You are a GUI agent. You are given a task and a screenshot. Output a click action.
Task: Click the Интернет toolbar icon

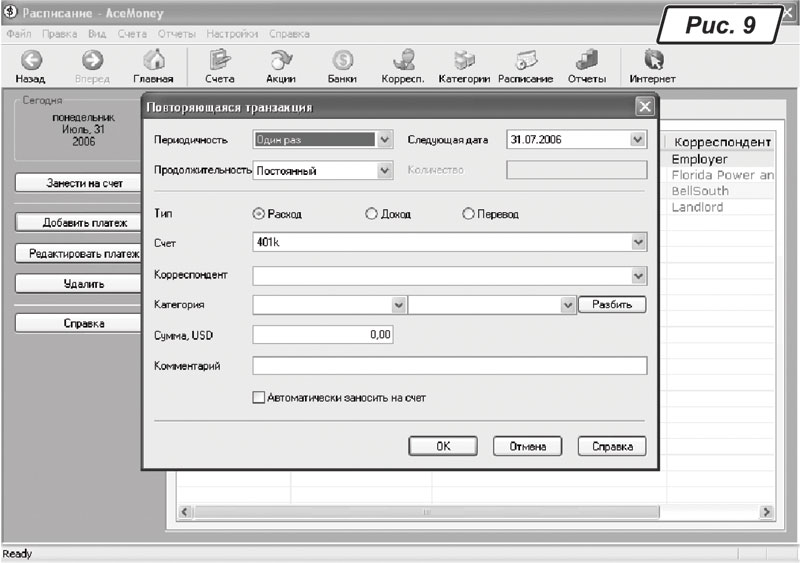[x=652, y=66]
